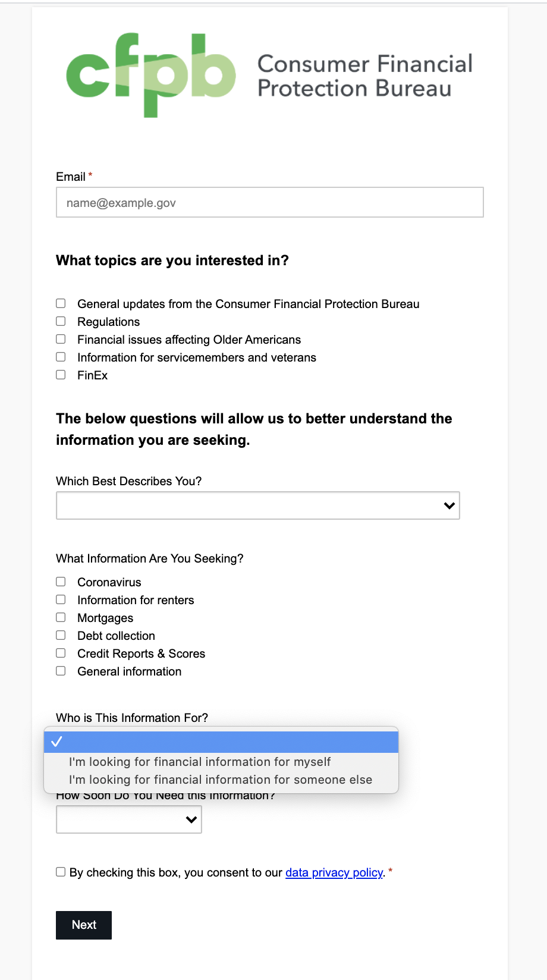
Task: Select financial information for someone else option
Action: (x=221, y=780)
